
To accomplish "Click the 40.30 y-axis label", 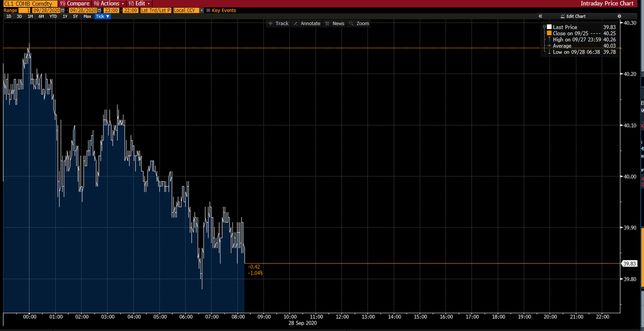I will pyautogui.click(x=629, y=23).
